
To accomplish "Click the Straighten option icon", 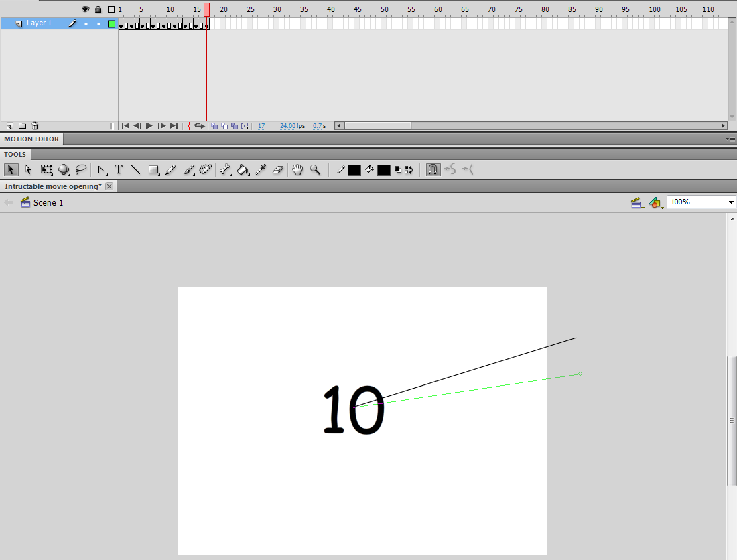I will [x=468, y=169].
